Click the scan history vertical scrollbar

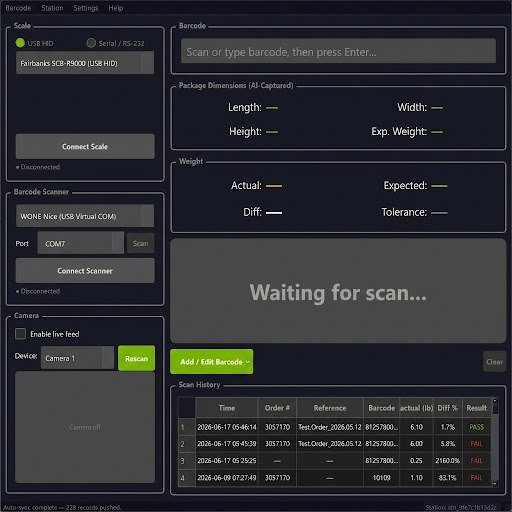click(x=495, y=442)
